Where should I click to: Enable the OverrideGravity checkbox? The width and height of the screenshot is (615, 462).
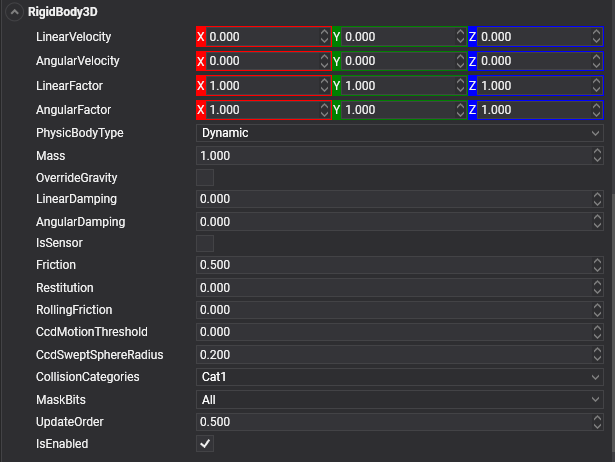click(205, 177)
